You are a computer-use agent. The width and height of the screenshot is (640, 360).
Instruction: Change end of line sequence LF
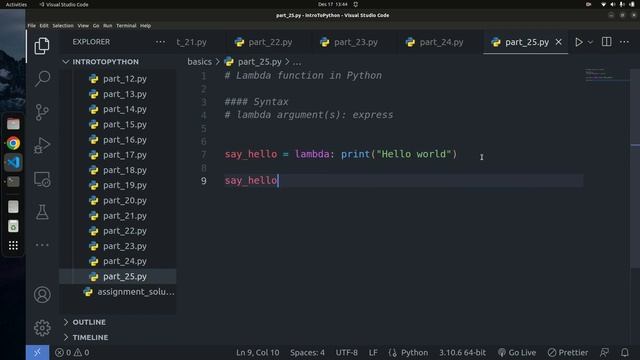coord(373,353)
